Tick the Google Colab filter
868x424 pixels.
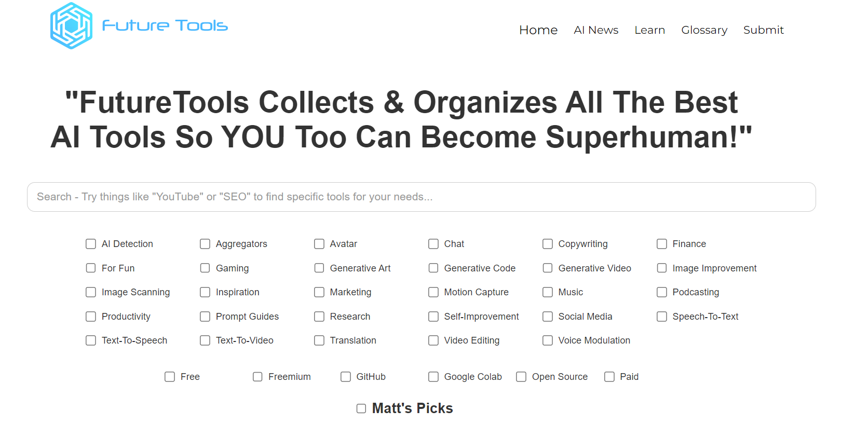tap(433, 377)
